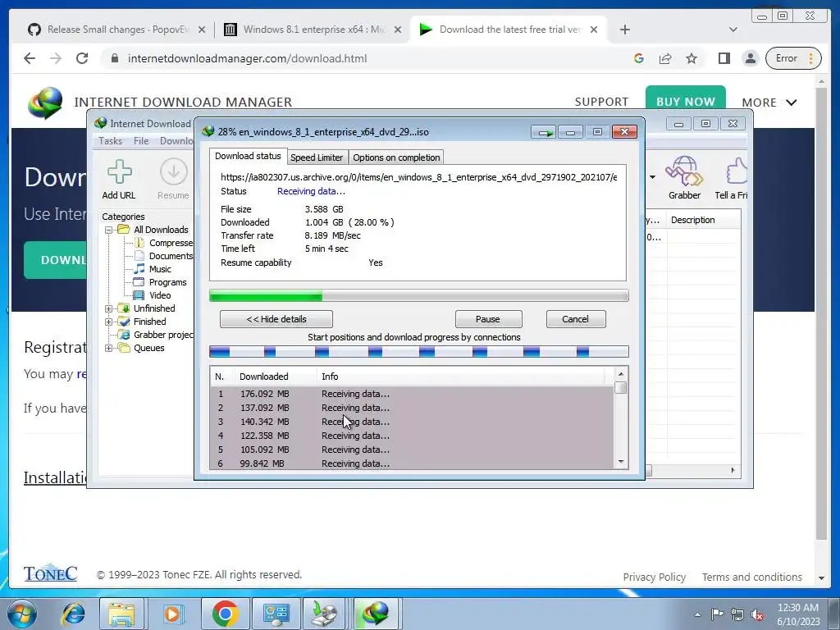The image size is (840, 630).
Task: Open the File menu in IDM
Action: (141, 141)
